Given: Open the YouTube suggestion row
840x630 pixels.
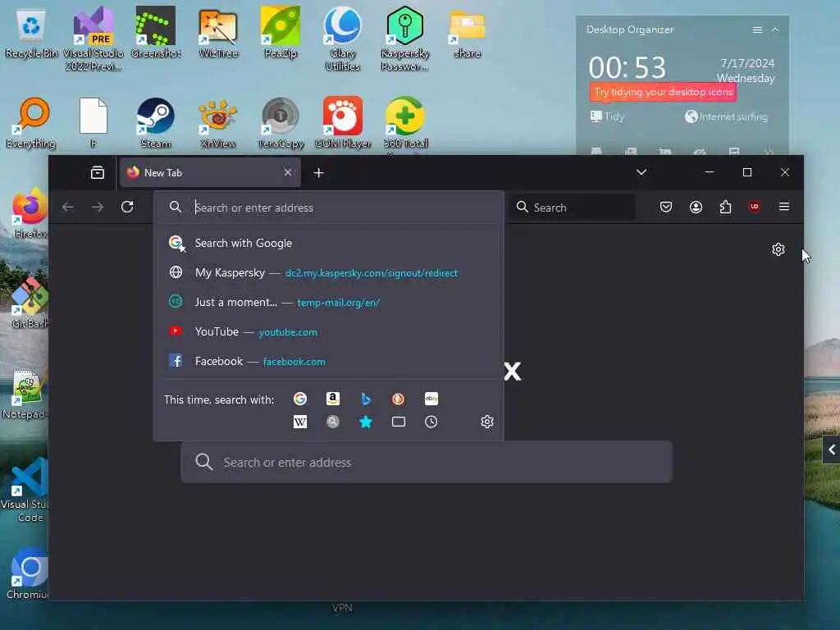Looking at the screenshot, I should [329, 331].
